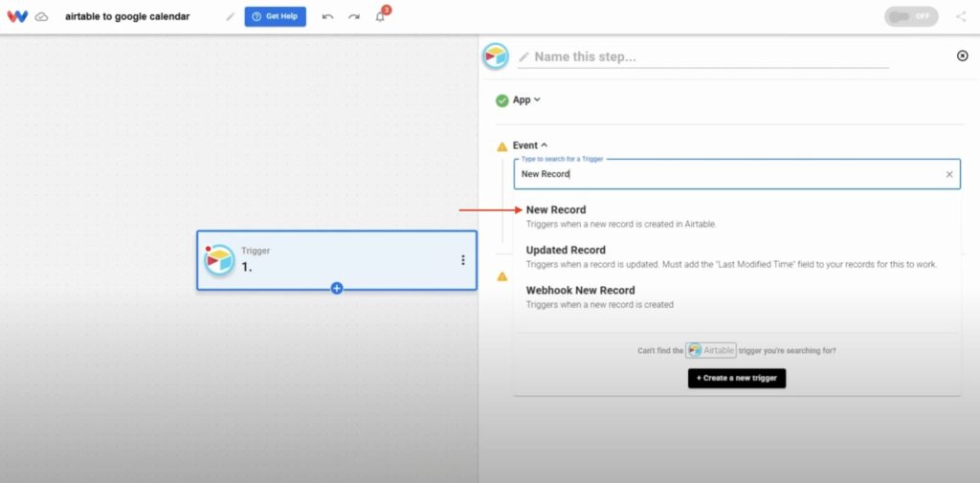Click the Airtable tag in footer text
The height and width of the screenshot is (483, 980).
point(711,351)
